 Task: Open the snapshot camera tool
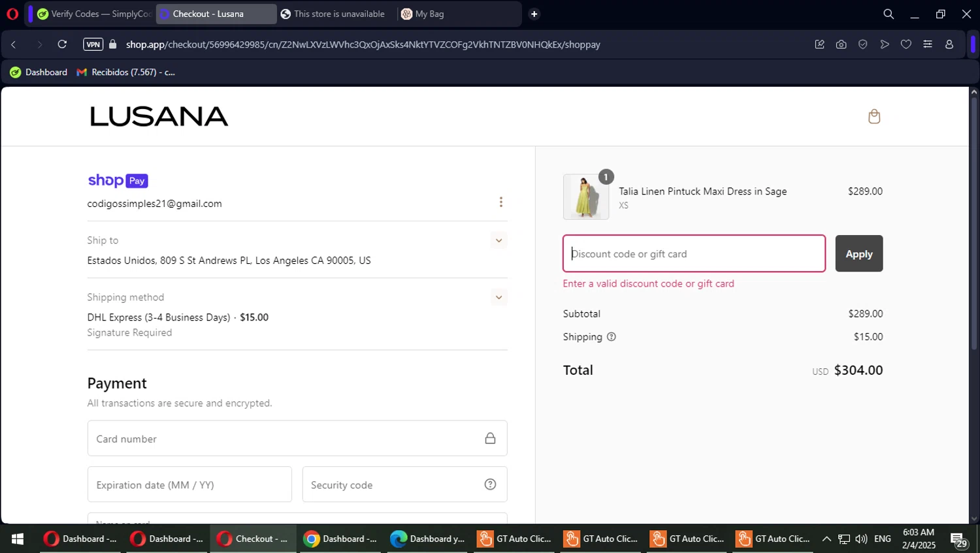[841, 44]
